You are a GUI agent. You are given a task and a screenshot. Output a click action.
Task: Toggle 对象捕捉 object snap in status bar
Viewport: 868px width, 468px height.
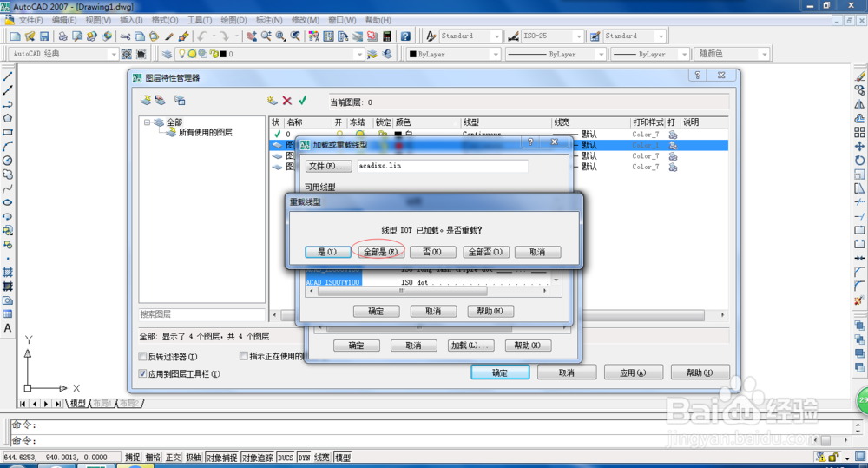click(x=221, y=458)
